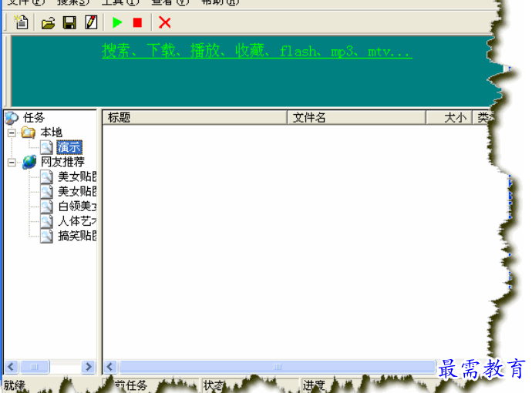Click the 就绪 status bar text
Image resolution: width=532 pixels, height=393 pixels.
(14, 385)
